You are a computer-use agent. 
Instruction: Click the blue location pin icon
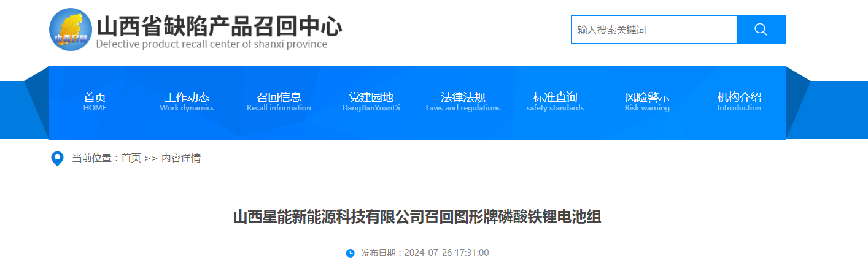pos(57,159)
